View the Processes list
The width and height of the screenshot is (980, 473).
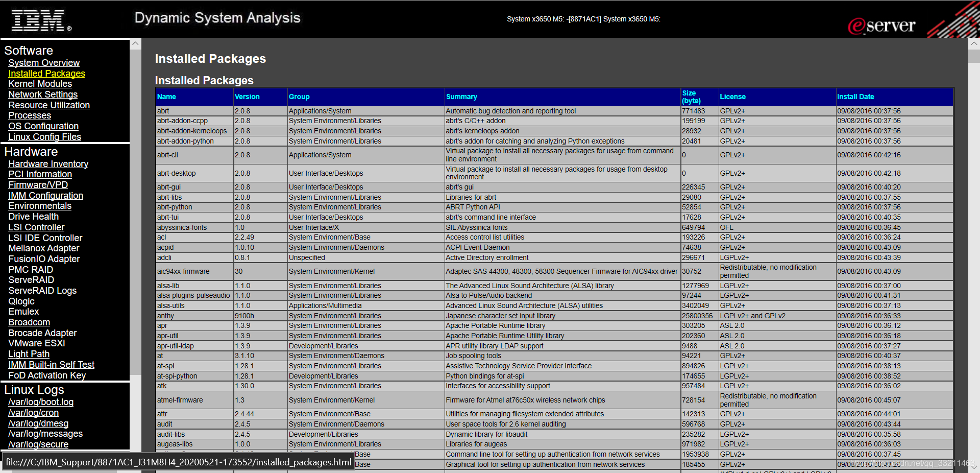[x=29, y=115]
